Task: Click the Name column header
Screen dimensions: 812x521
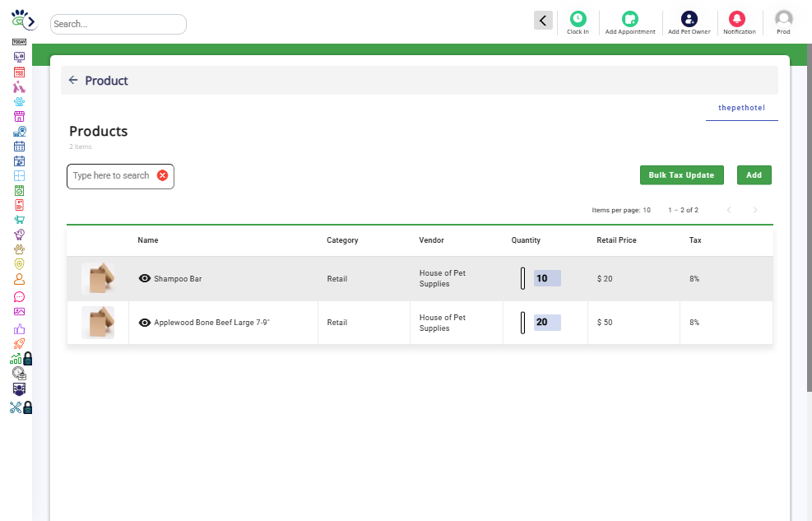Action: [148, 240]
